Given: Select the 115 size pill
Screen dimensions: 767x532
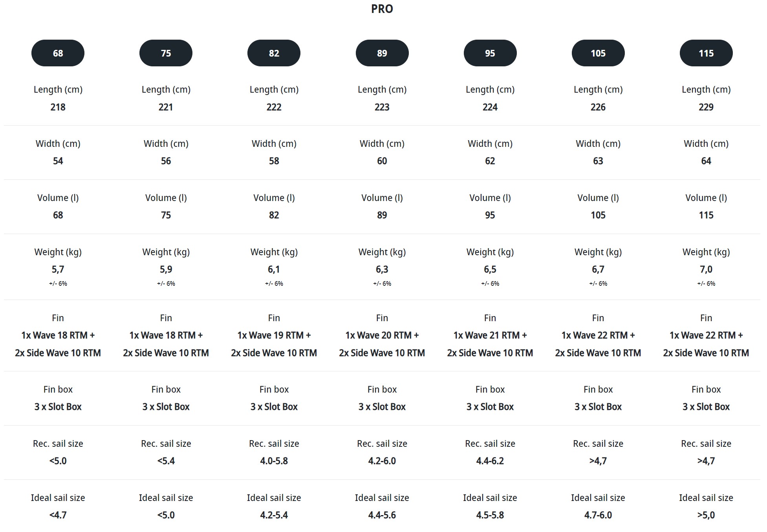Looking at the screenshot, I should coord(706,53).
